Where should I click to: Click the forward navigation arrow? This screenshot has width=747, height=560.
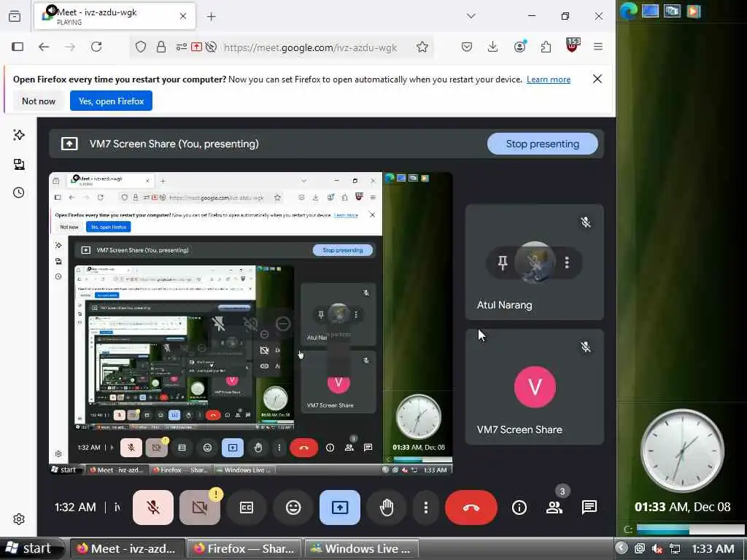(70, 47)
